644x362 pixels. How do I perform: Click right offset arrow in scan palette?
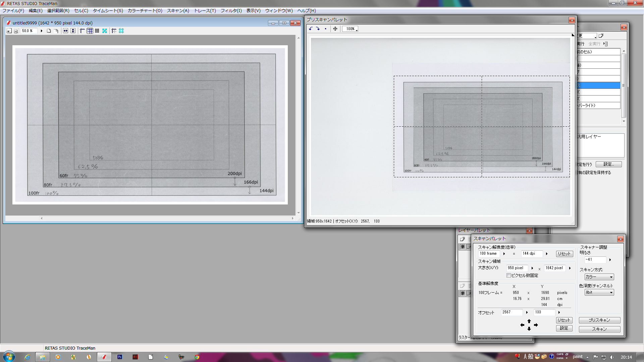tap(536, 325)
